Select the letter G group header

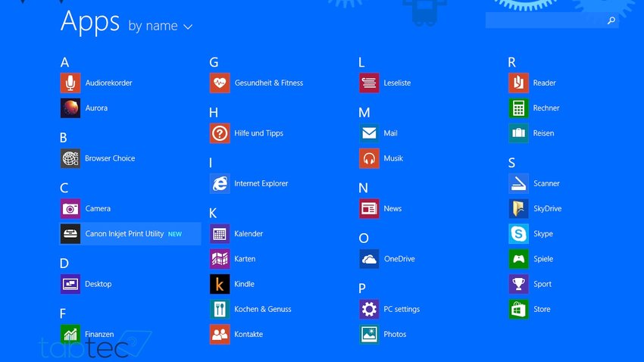pos(214,62)
